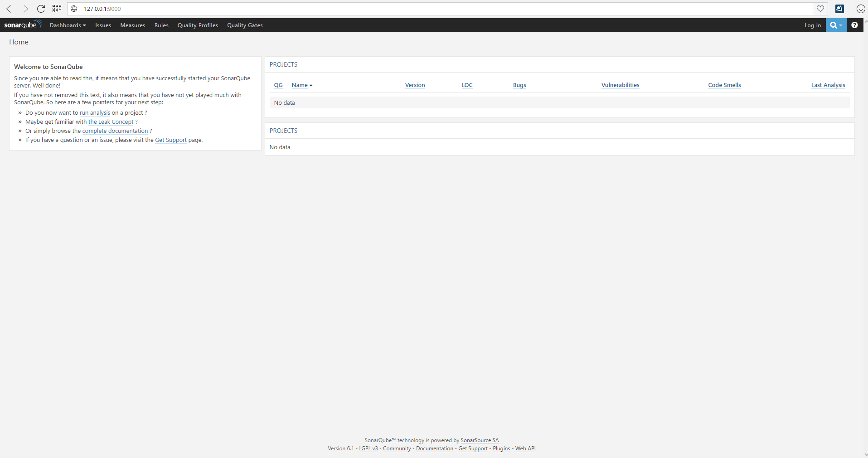Open the complete documentation link
Image resolution: width=868 pixels, height=458 pixels.
(x=115, y=131)
